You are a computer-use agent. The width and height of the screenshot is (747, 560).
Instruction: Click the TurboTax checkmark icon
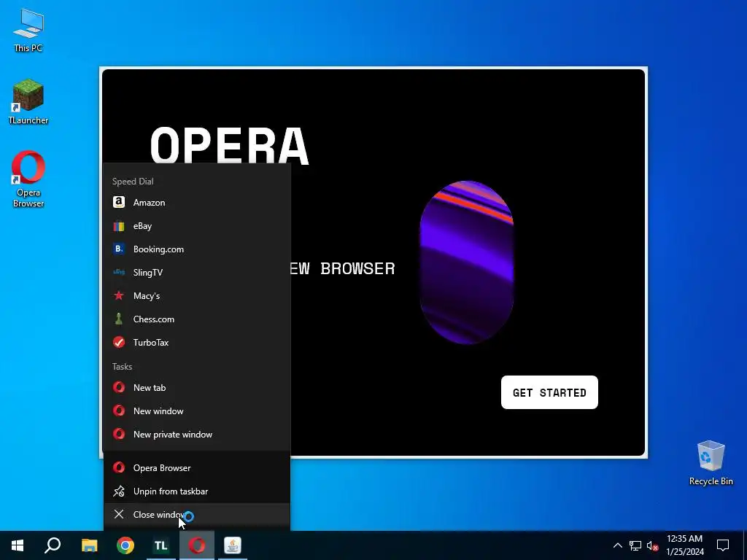(x=119, y=342)
